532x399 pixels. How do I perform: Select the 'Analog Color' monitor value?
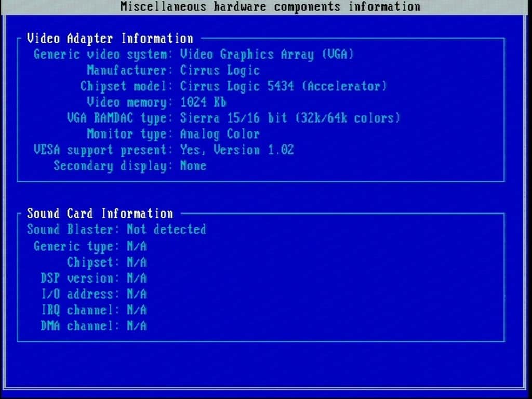(220, 134)
